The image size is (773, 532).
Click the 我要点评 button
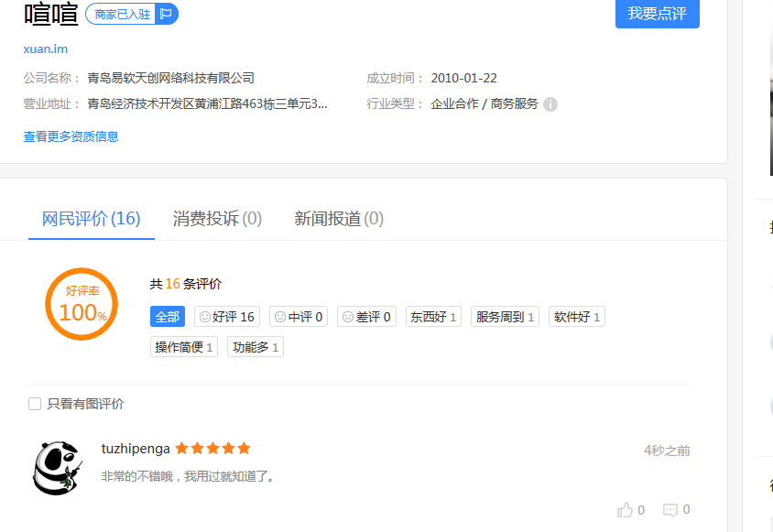click(x=658, y=14)
